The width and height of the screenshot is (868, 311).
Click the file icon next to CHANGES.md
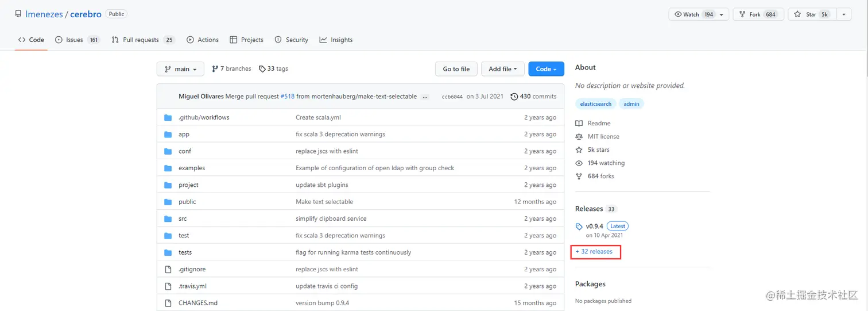tap(168, 303)
